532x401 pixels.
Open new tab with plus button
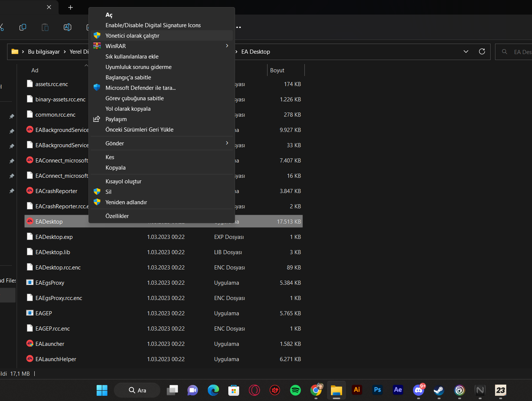71,7
